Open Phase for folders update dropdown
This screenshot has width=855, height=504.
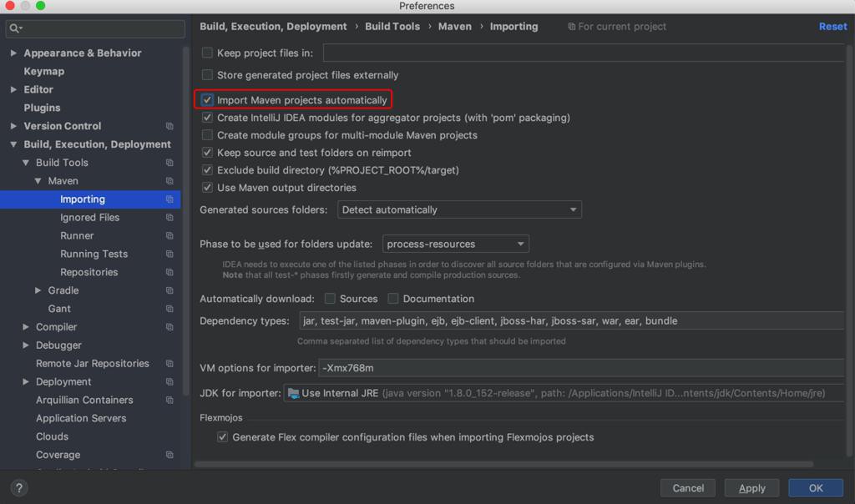coord(455,244)
